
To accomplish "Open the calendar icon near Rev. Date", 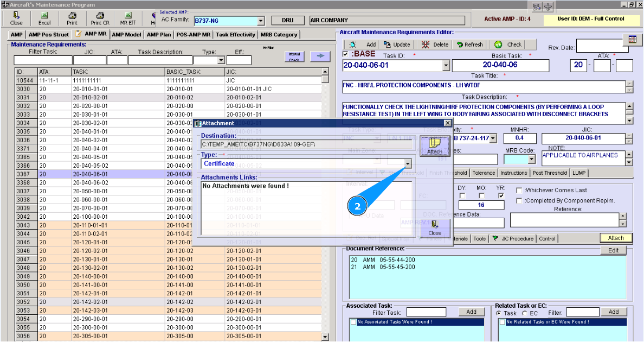I will pos(632,40).
